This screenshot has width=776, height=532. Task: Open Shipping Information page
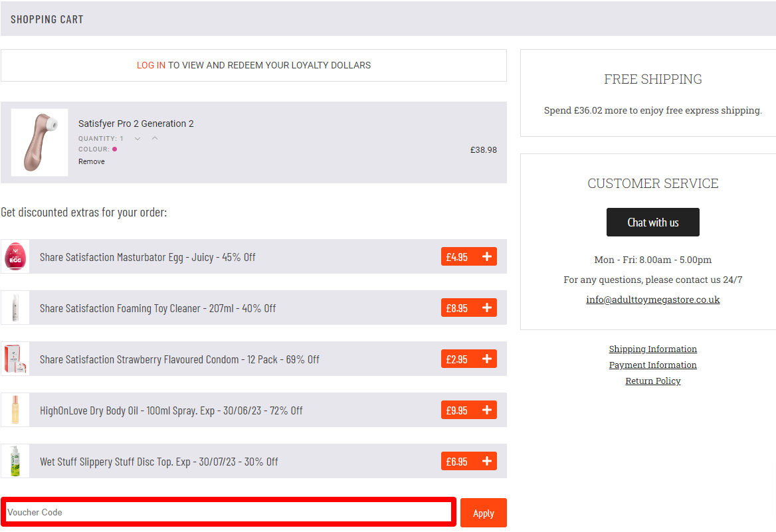pyautogui.click(x=652, y=349)
